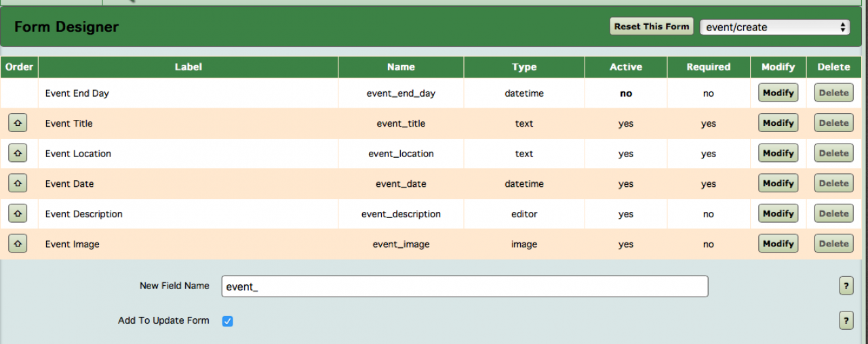Modify the Event End Day field
This screenshot has width=868, height=344.
[x=778, y=93]
